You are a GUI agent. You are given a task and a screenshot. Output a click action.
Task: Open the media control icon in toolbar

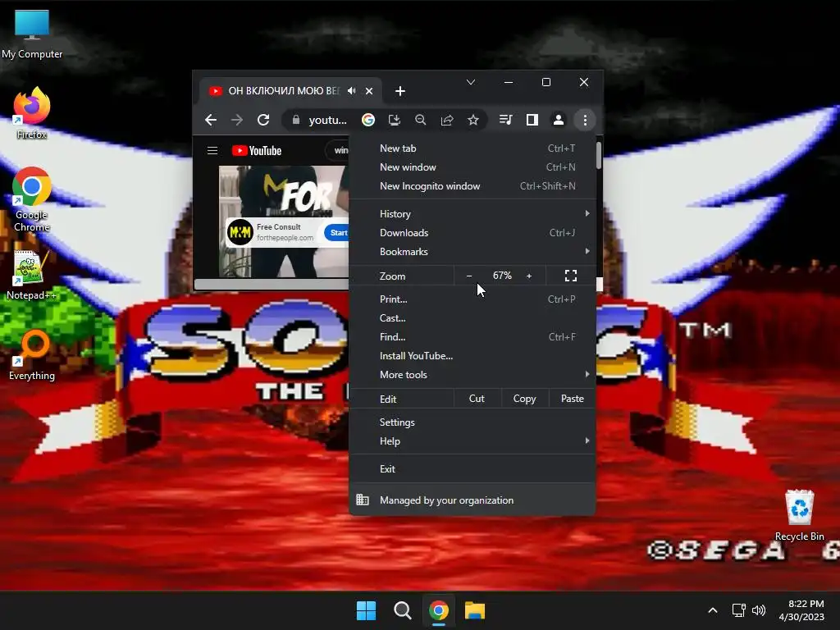point(505,120)
